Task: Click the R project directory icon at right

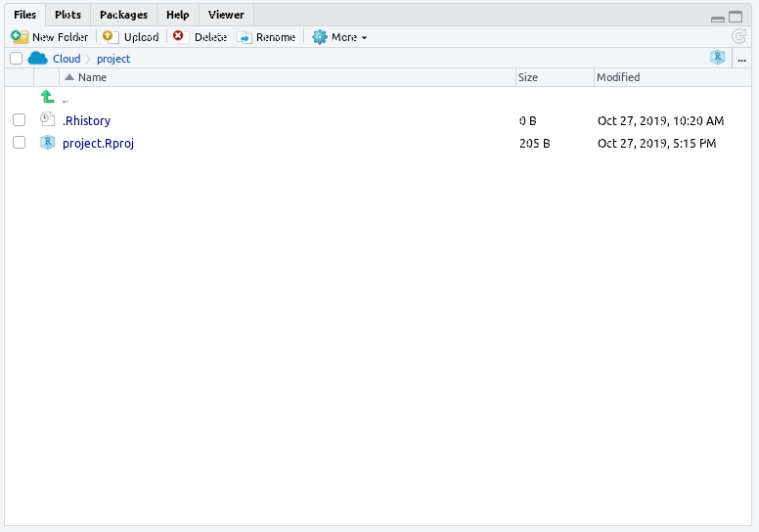Action: (x=717, y=58)
